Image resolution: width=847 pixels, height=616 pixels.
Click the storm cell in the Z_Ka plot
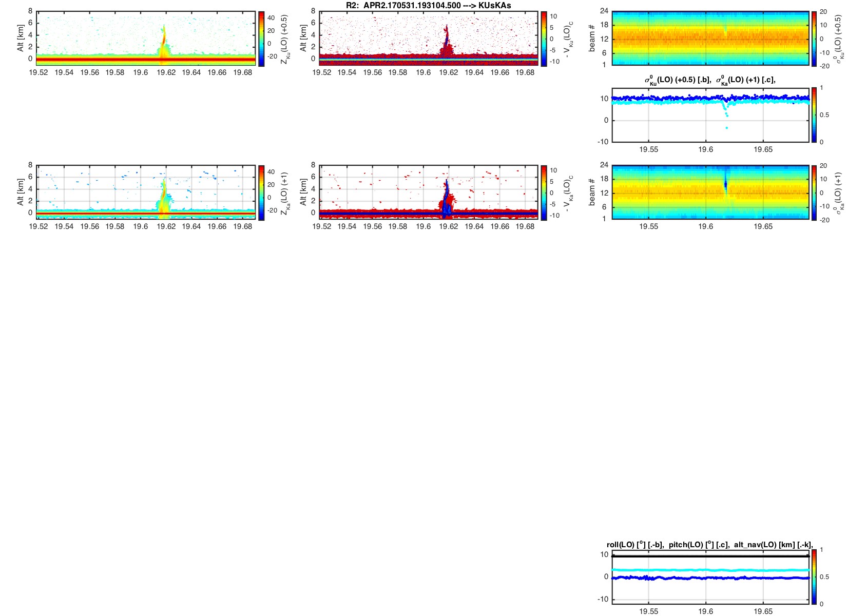point(164,195)
